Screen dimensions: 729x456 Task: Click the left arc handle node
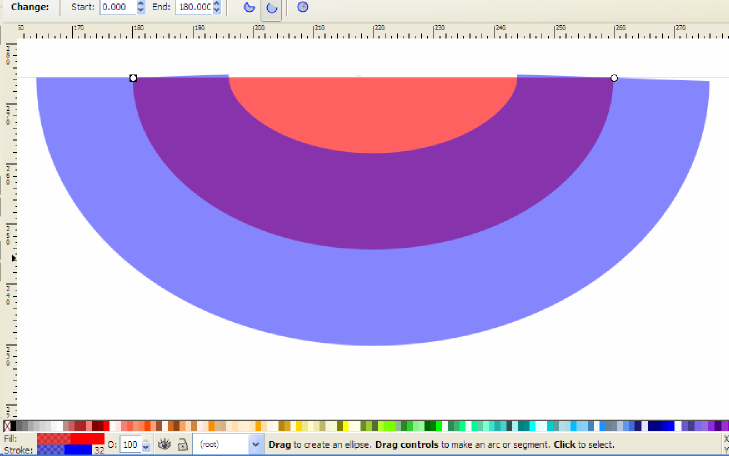(x=133, y=77)
